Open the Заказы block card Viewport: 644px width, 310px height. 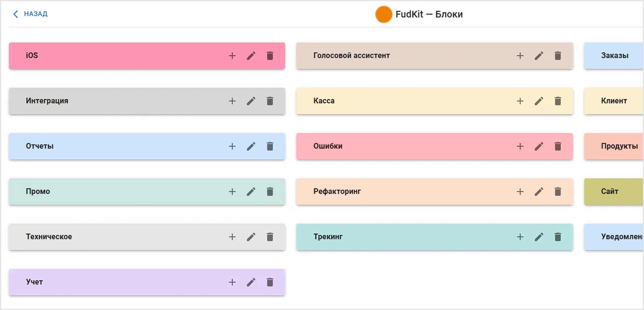point(614,56)
